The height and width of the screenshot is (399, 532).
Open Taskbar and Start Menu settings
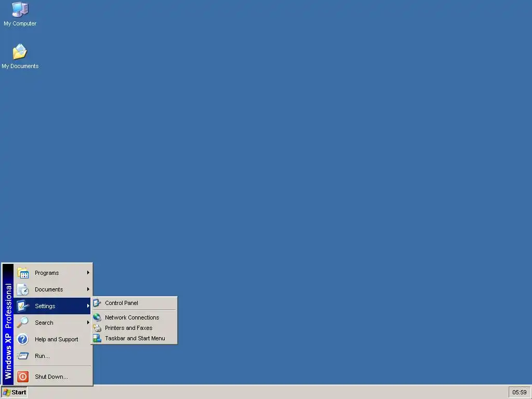coord(134,338)
